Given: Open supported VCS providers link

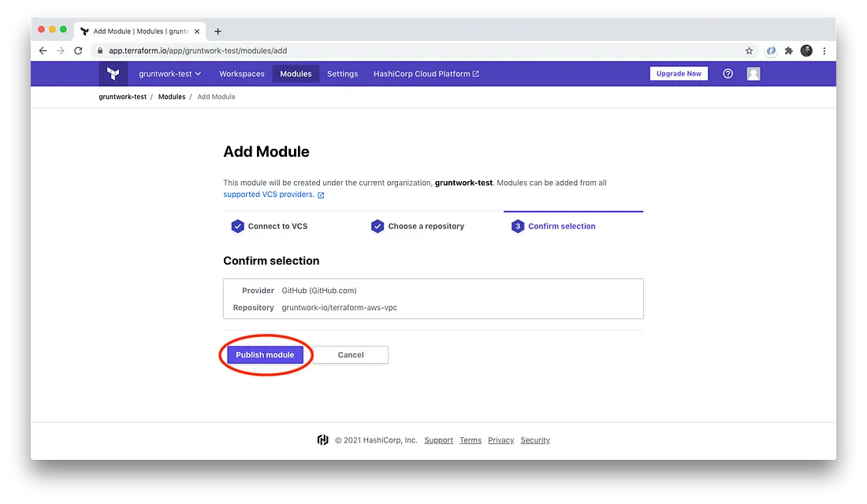Looking at the screenshot, I should tap(273, 195).
